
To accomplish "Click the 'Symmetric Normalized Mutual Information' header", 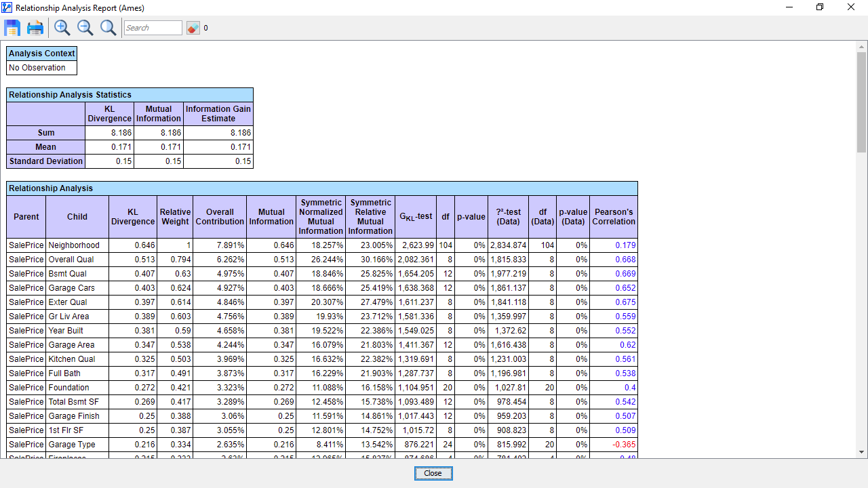I will [x=321, y=217].
